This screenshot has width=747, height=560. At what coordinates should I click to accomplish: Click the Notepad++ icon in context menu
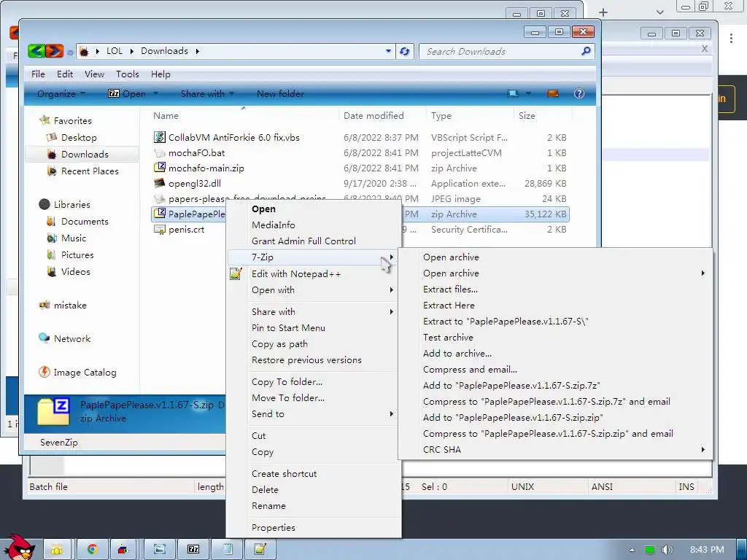click(x=236, y=274)
